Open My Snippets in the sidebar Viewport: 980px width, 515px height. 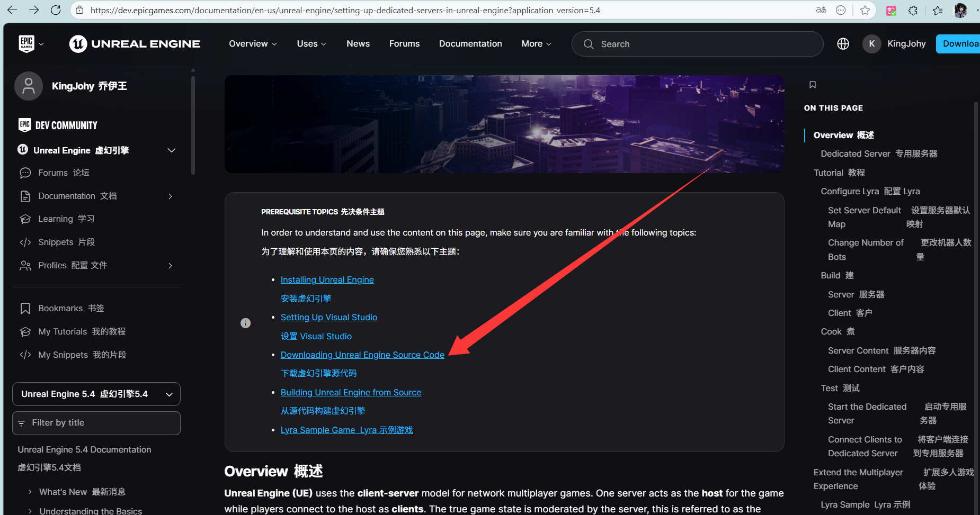click(82, 355)
